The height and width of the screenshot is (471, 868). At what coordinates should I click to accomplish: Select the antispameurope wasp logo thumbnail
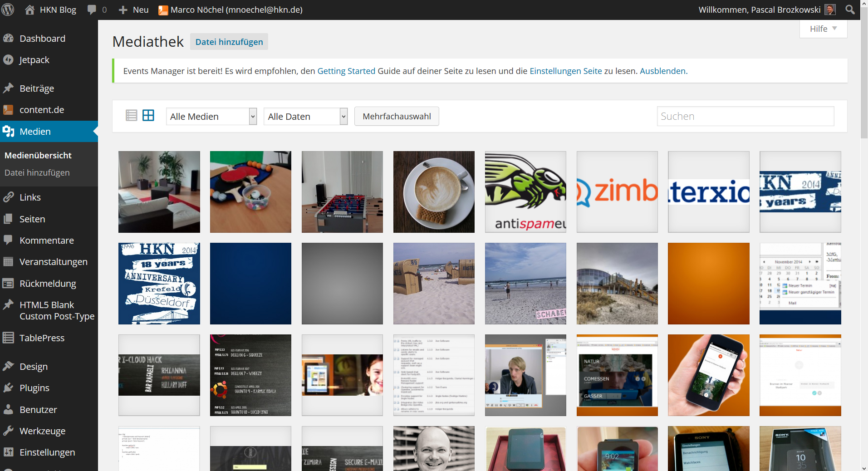tap(525, 192)
